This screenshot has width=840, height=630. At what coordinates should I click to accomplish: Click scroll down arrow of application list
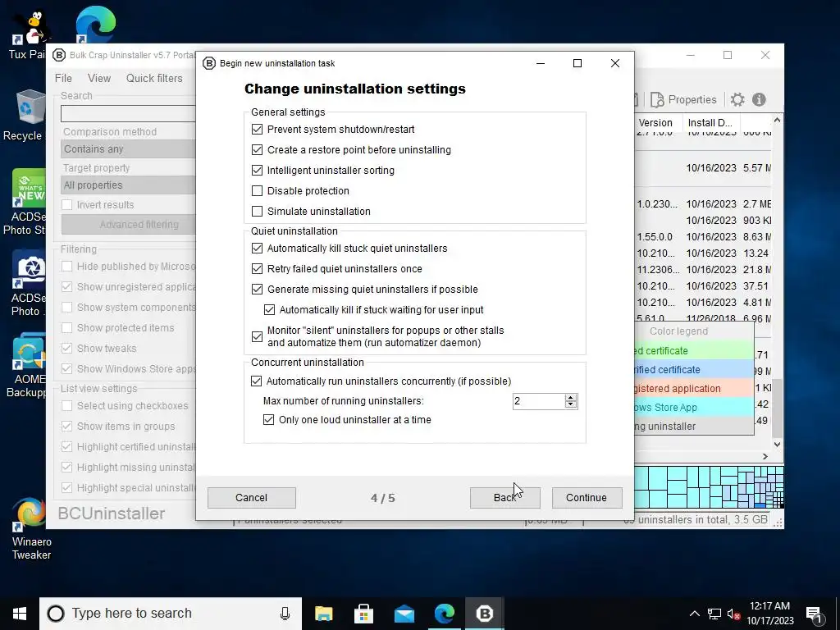click(778, 444)
